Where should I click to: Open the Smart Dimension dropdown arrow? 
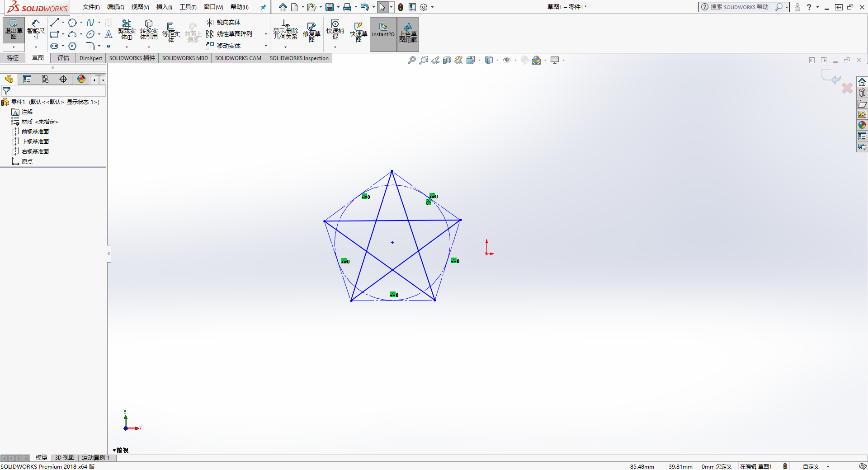pyautogui.click(x=36, y=47)
